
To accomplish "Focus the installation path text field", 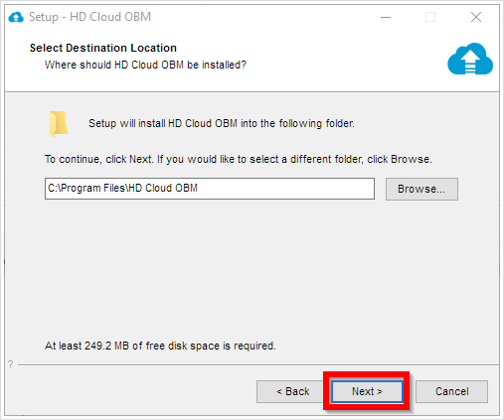I will [210, 189].
